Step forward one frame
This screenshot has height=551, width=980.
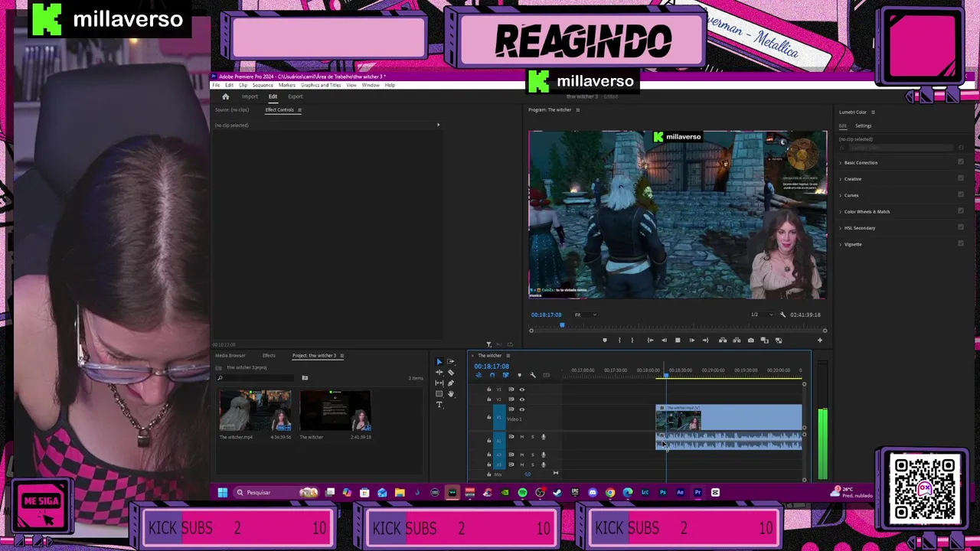coord(692,340)
